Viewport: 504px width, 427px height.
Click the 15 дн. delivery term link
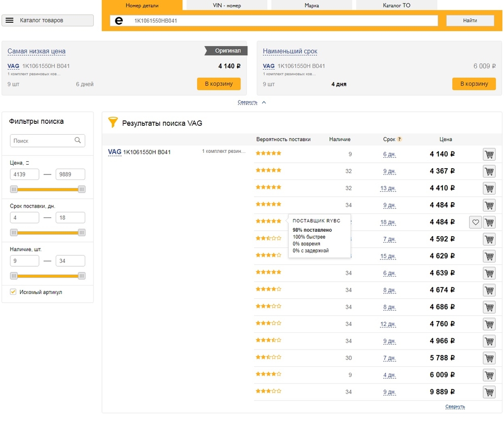point(388,256)
